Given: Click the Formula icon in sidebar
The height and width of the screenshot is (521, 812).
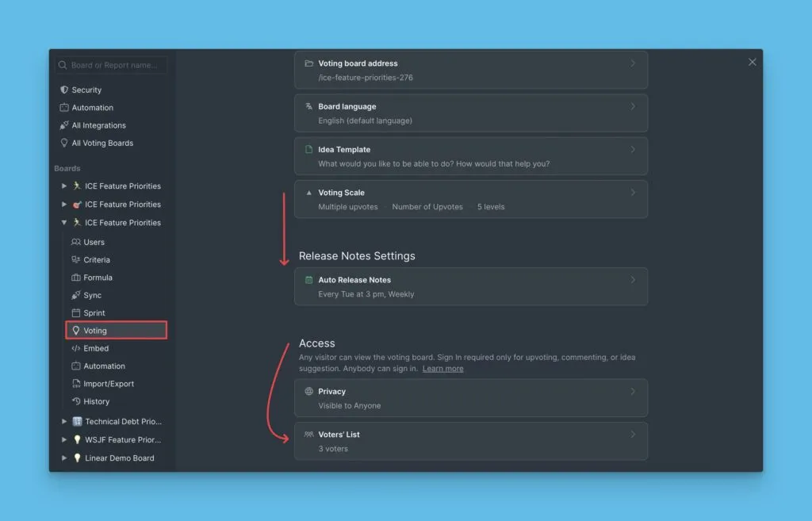Looking at the screenshot, I should [x=76, y=278].
